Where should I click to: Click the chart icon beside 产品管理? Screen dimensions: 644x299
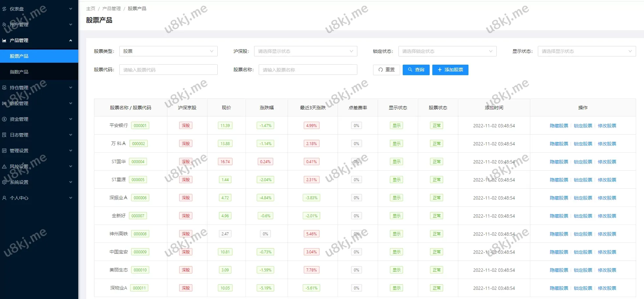click(x=4, y=40)
